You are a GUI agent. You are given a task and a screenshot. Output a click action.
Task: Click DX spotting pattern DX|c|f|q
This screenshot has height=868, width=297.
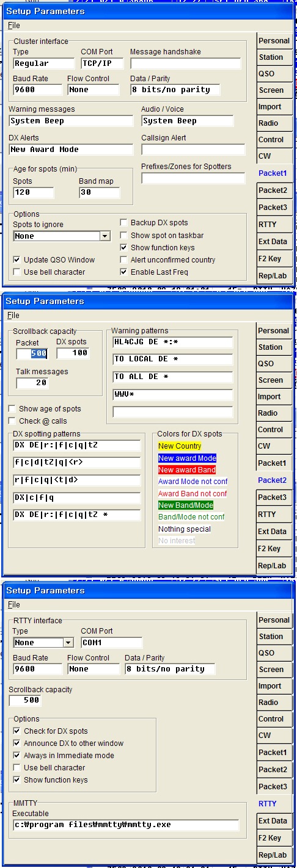(76, 498)
